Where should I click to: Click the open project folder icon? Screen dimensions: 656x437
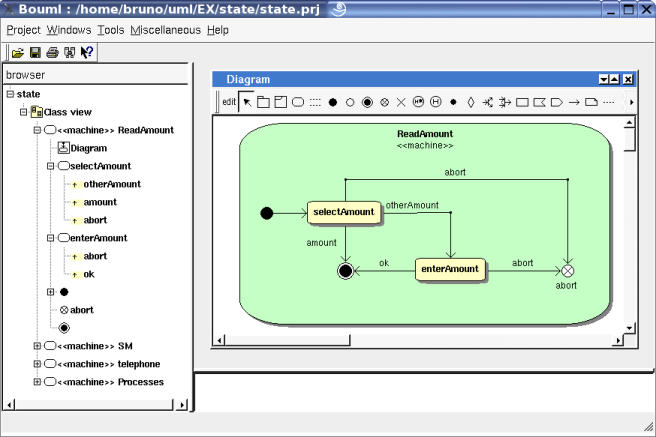[18, 52]
